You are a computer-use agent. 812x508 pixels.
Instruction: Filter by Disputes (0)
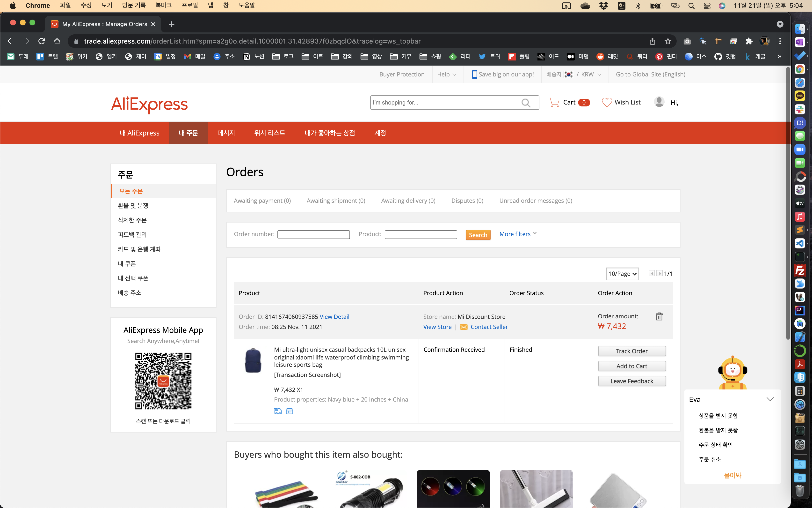click(x=467, y=201)
